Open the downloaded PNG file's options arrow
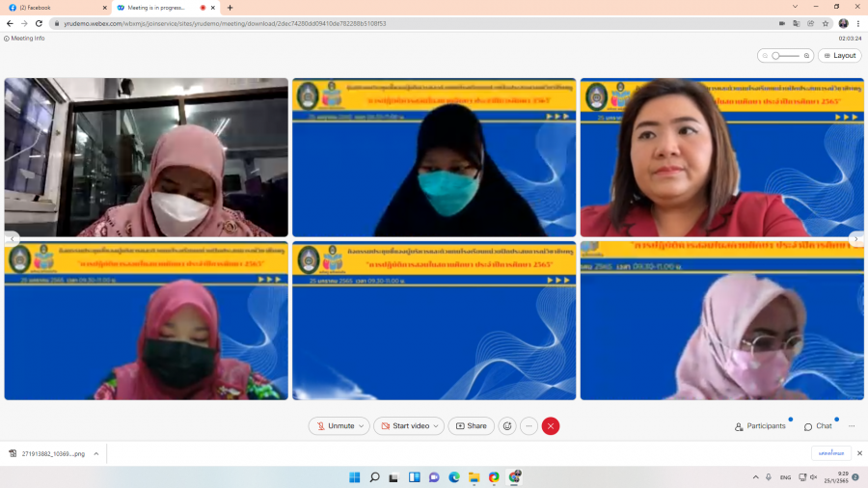This screenshot has width=868, height=488. [95, 453]
